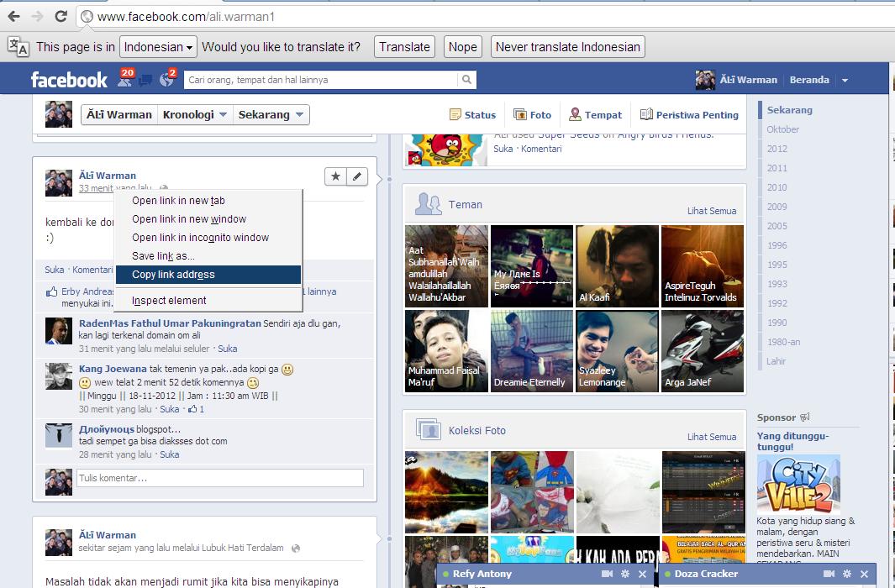Choose Inspect element

[208, 301]
